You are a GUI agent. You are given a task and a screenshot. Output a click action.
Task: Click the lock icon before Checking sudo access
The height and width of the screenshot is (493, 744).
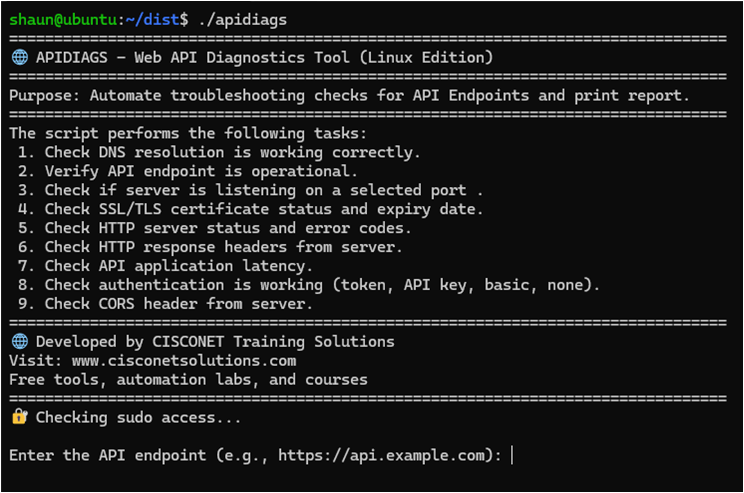tap(19, 417)
